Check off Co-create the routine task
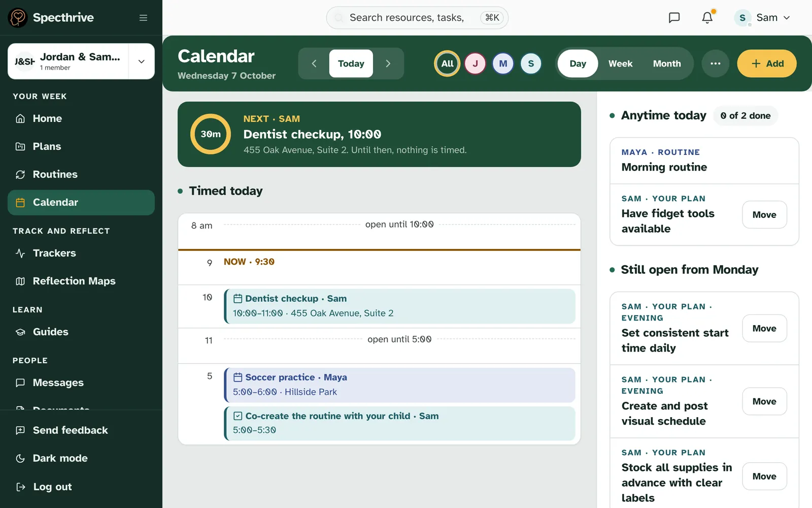This screenshot has width=812, height=508. (238, 416)
